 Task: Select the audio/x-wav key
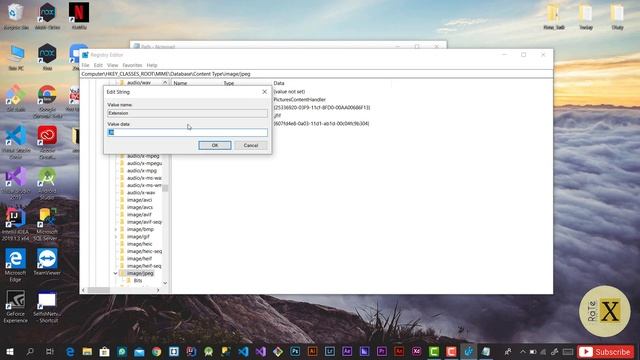141,193
